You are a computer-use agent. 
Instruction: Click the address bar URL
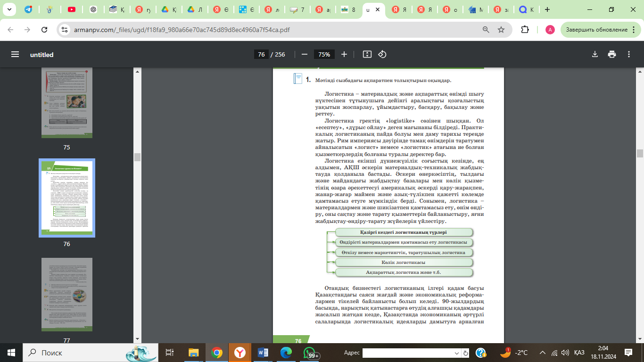pos(182,30)
